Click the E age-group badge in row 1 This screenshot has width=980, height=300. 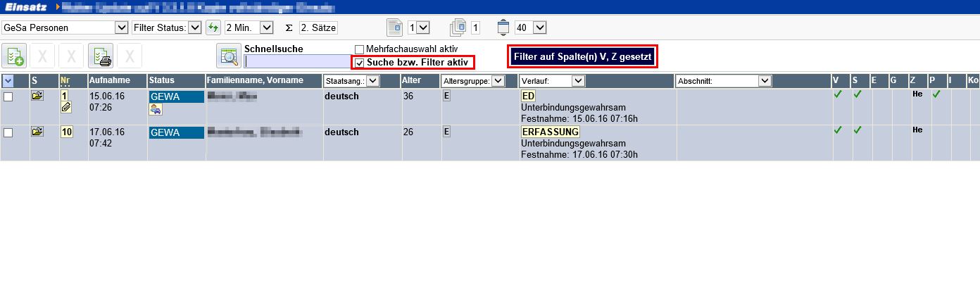pyautogui.click(x=446, y=96)
